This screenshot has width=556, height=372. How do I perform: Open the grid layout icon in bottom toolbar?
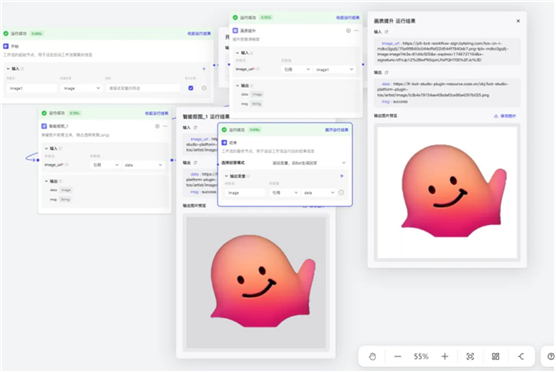pos(495,356)
